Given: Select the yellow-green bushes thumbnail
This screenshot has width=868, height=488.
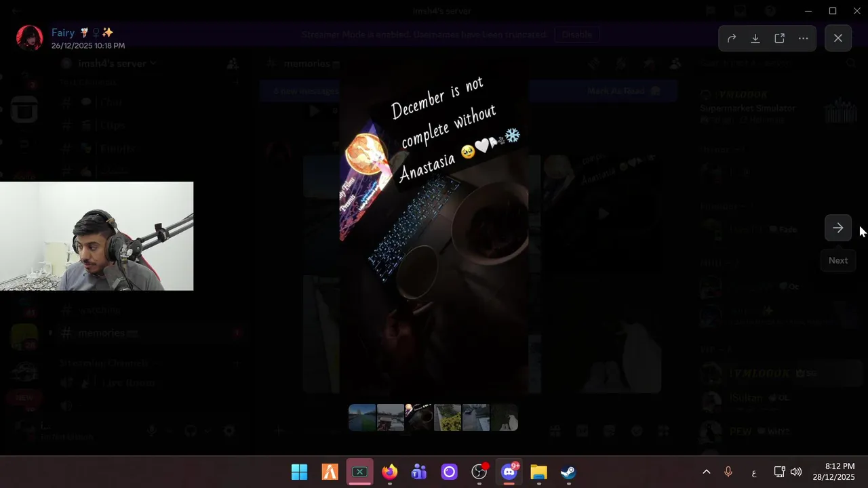Looking at the screenshot, I should [x=448, y=418].
